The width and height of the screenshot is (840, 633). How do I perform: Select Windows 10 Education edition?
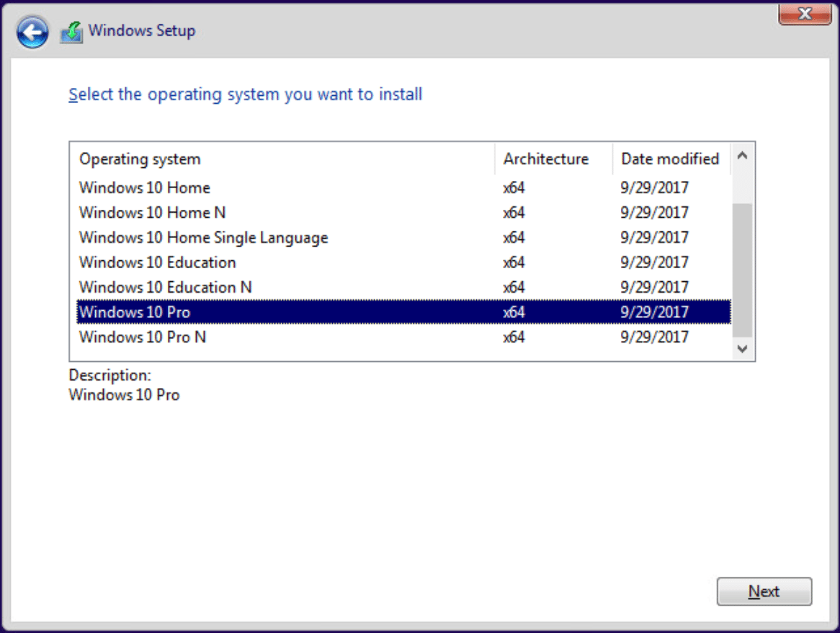[157, 262]
